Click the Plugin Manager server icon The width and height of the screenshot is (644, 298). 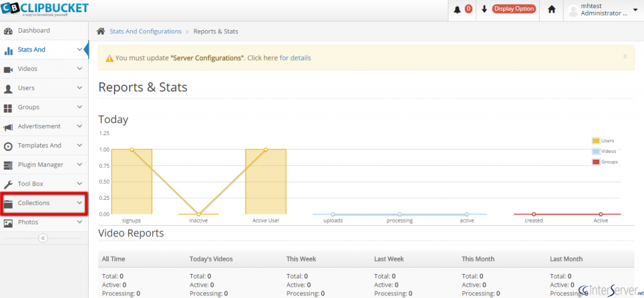point(8,165)
